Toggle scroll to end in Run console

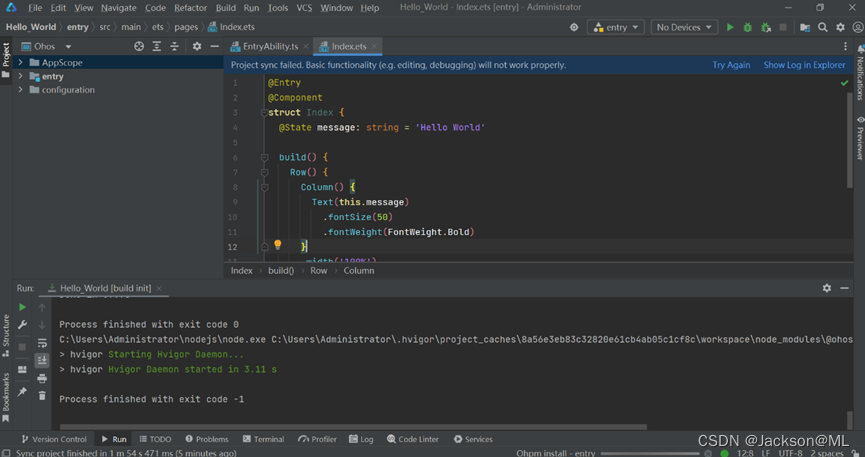coord(42,360)
